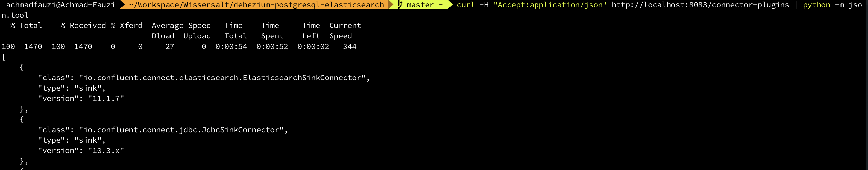Click the version "11.1.7" value
This screenshot has height=170, width=868.
point(106,98)
